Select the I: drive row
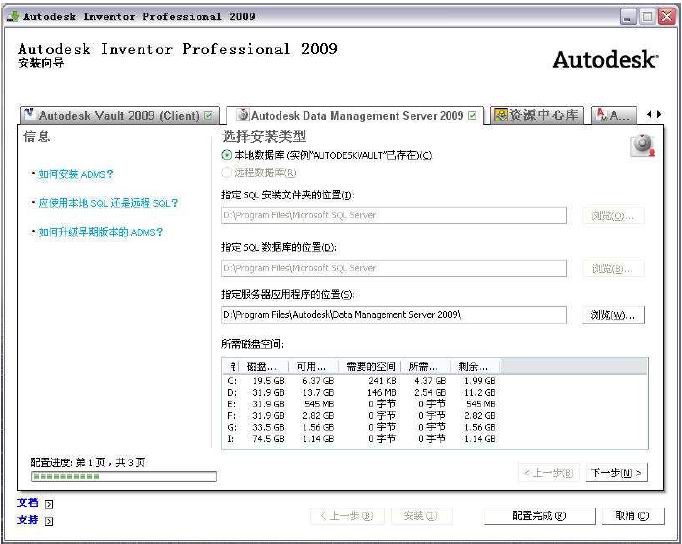The width and height of the screenshot is (682, 544). pos(361,439)
